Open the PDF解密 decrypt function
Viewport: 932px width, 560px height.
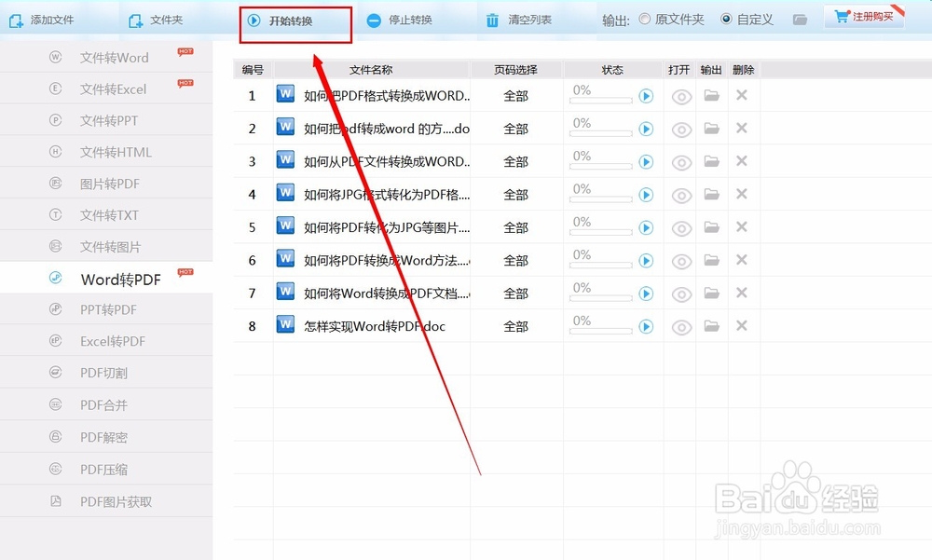pyautogui.click(x=106, y=437)
